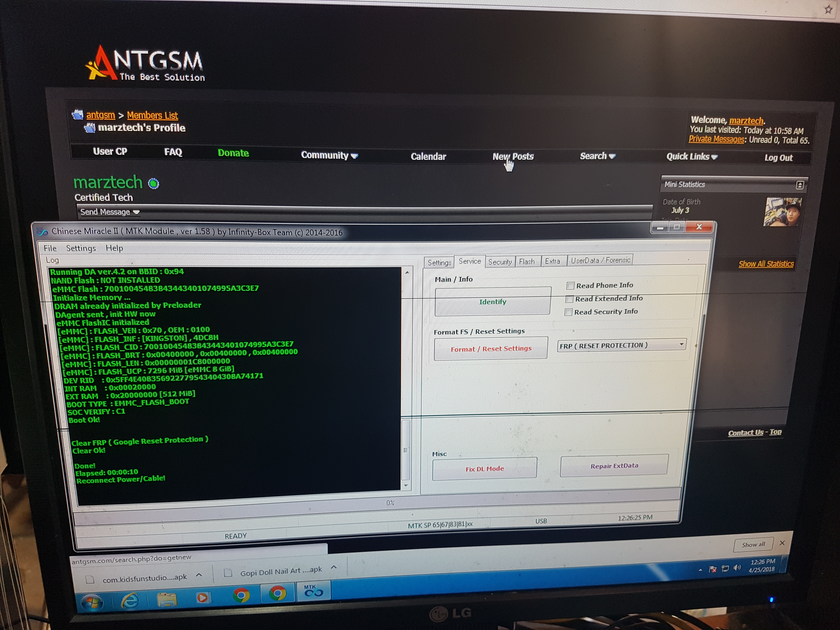The width and height of the screenshot is (840, 630).
Task: Click the Repair ExtData button
Action: coord(614,466)
